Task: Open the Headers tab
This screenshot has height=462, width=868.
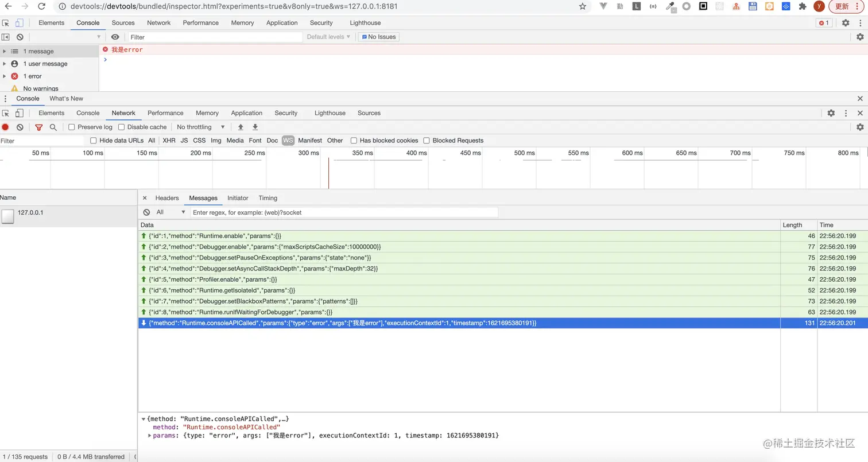Action: tap(167, 198)
